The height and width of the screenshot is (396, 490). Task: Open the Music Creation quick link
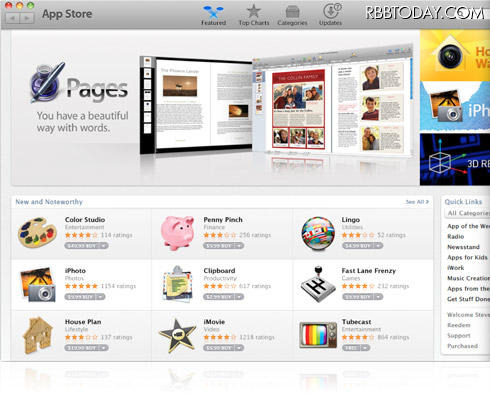point(468,278)
